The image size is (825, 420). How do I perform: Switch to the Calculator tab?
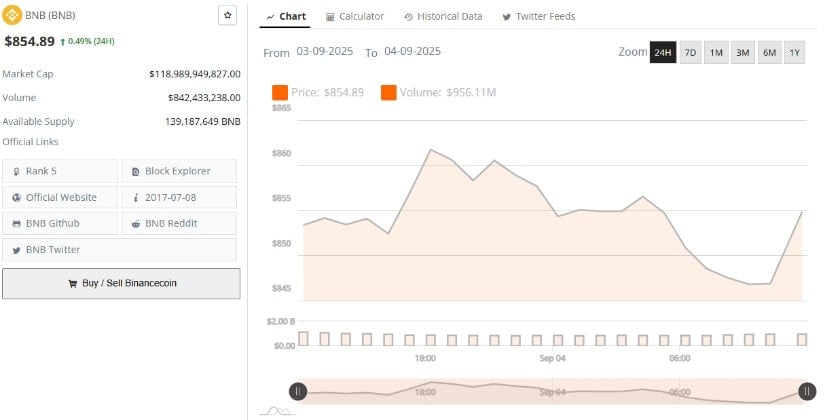coord(355,17)
